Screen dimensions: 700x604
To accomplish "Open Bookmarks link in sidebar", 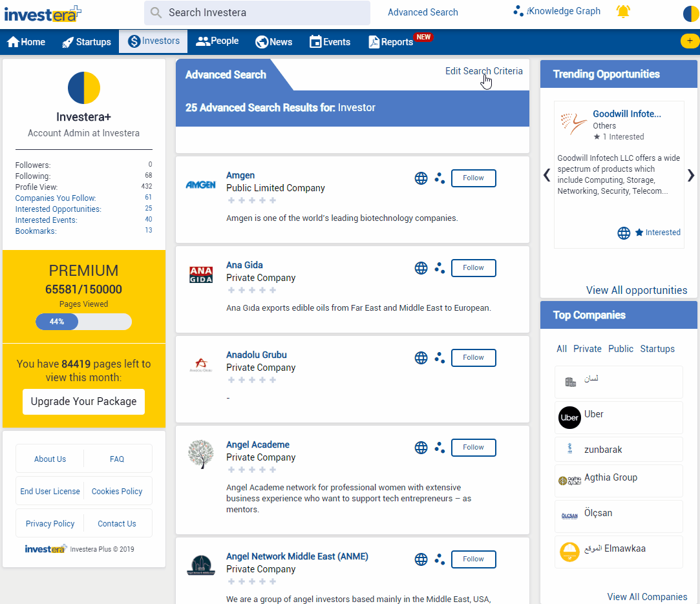I will coord(36,231).
